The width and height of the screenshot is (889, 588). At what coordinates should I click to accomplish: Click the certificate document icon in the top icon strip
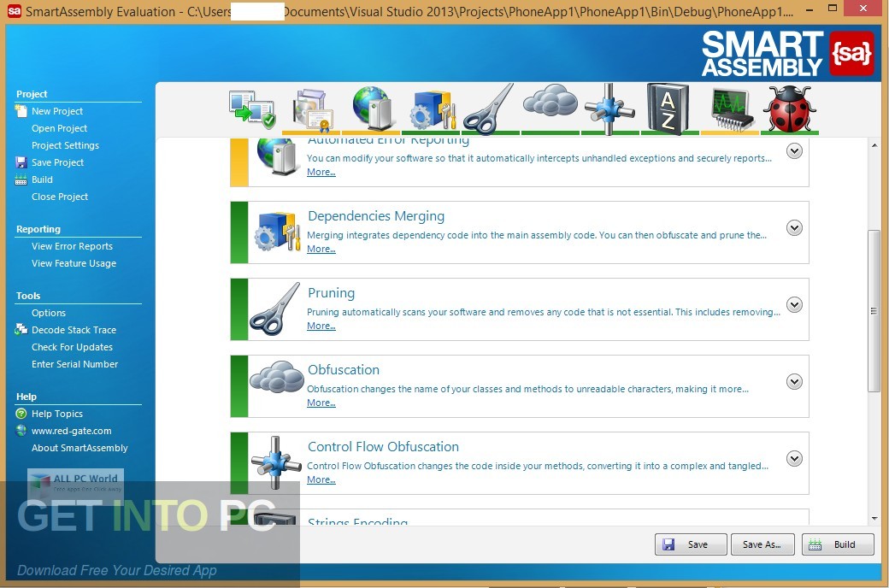(311, 109)
